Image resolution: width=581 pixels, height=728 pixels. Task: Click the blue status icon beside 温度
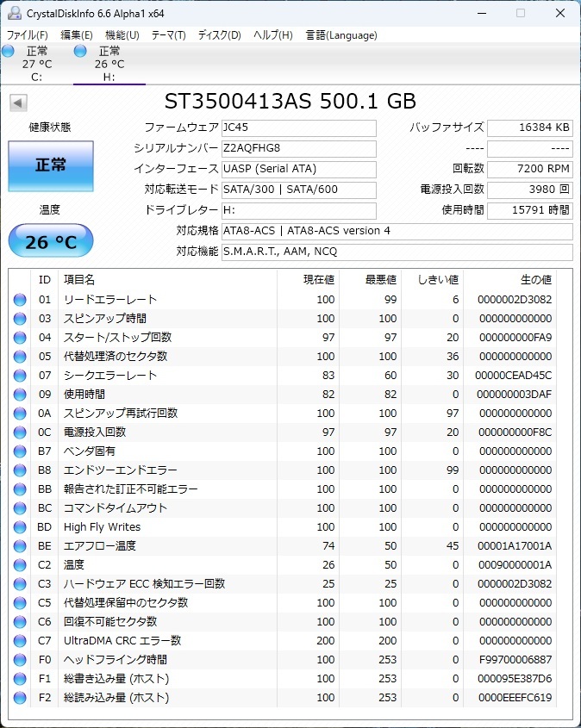21,564
